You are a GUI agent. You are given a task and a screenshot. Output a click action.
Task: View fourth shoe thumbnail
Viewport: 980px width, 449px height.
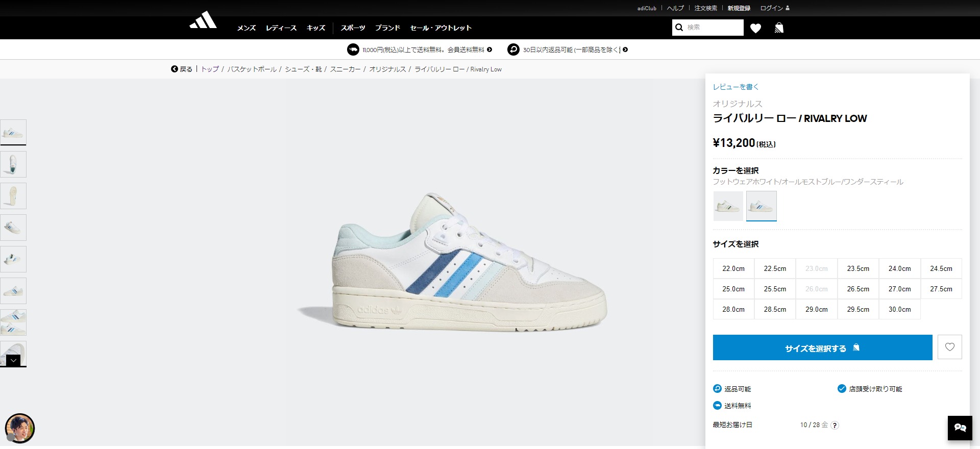click(x=13, y=228)
